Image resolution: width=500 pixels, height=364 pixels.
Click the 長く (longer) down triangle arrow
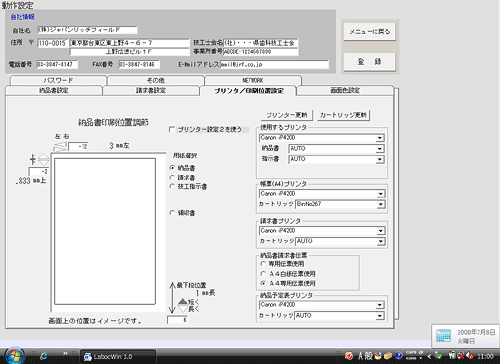tap(183, 309)
